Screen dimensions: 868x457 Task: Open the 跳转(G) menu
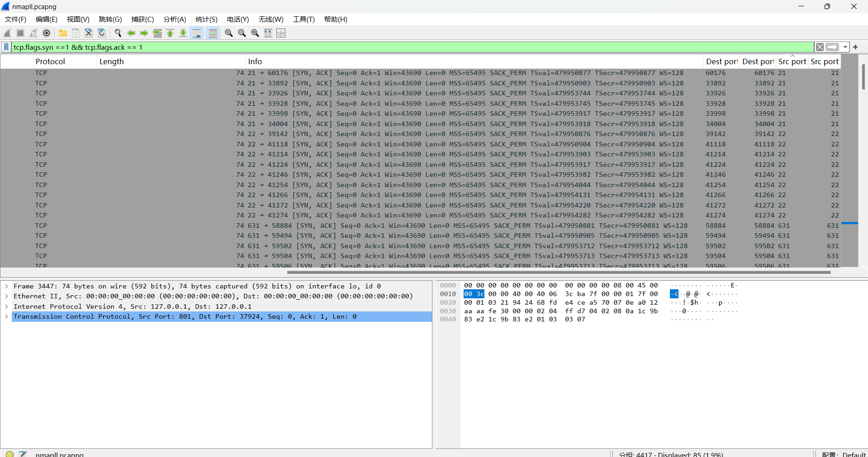tap(110, 19)
